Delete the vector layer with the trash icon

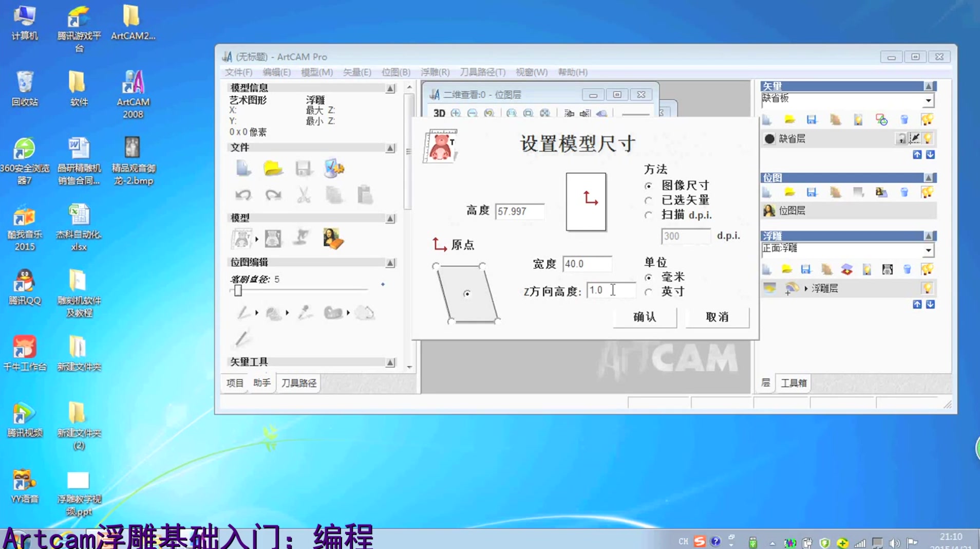(905, 120)
